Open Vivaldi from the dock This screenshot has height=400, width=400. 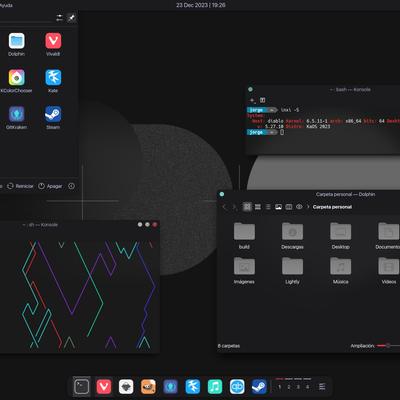coord(104,387)
